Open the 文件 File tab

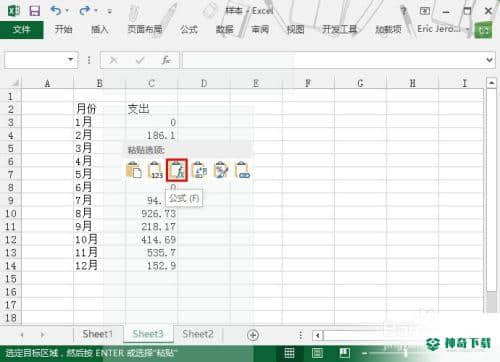(22, 30)
